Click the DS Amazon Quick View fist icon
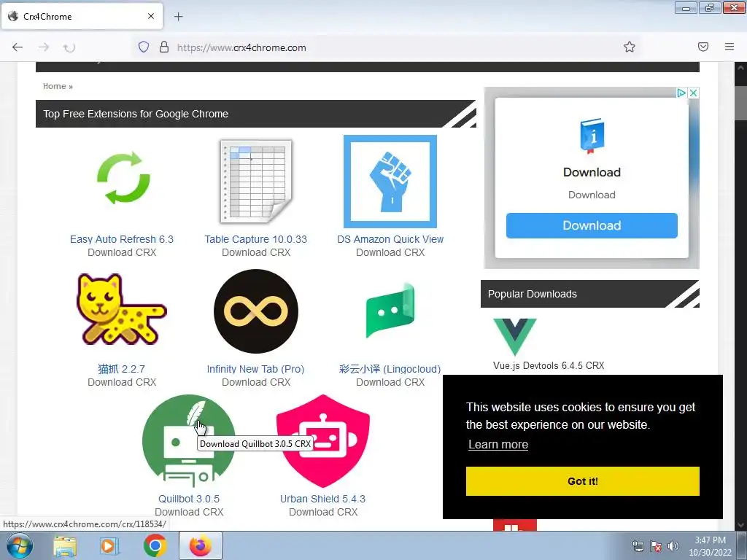The image size is (747, 560). [390, 182]
